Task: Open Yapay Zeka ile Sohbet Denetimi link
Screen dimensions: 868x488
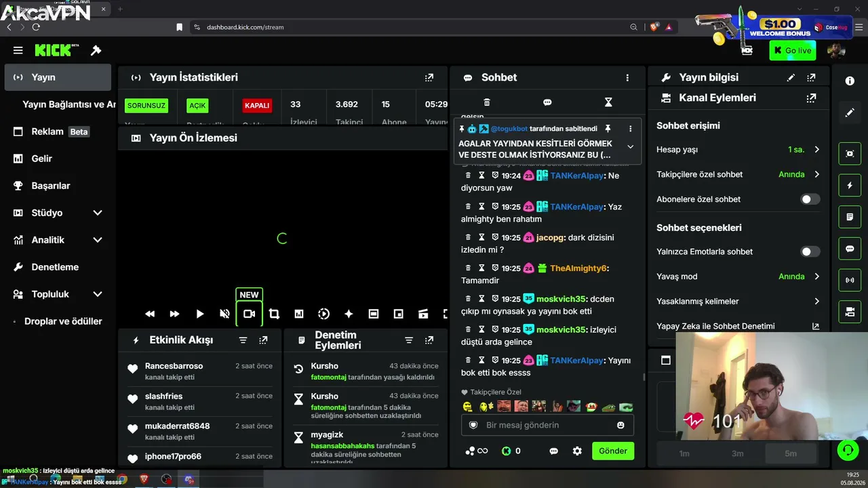Action: (738, 326)
